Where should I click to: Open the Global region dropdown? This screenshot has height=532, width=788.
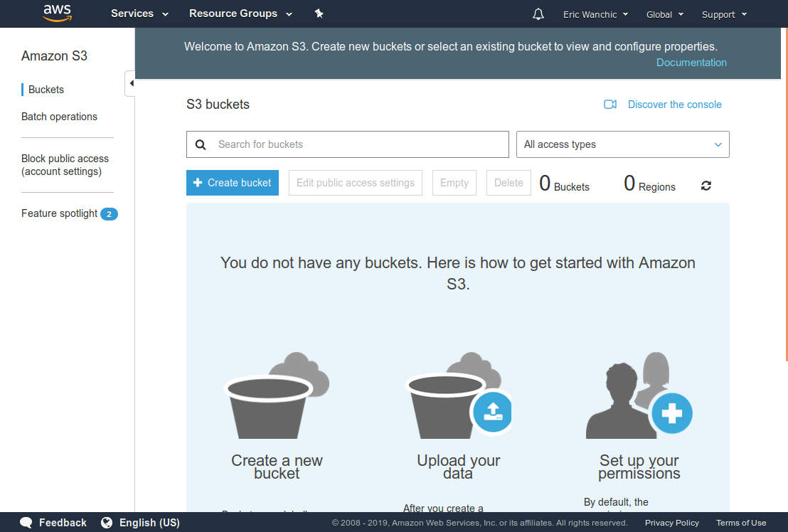[665, 14]
